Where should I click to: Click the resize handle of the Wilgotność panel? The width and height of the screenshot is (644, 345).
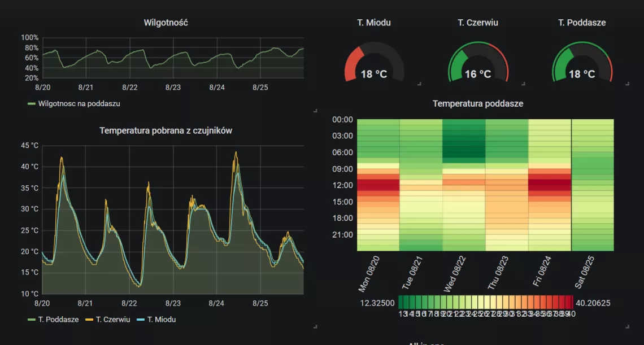[315, 111]
